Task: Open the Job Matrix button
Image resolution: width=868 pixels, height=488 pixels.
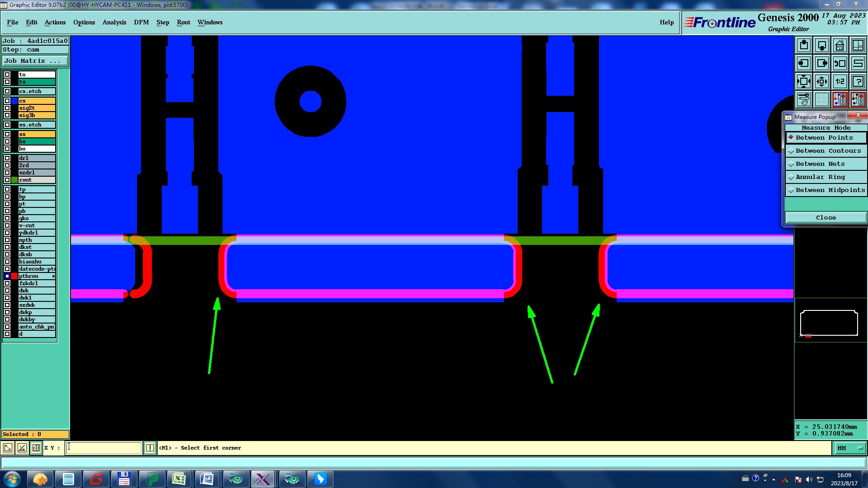Action: 35,61
